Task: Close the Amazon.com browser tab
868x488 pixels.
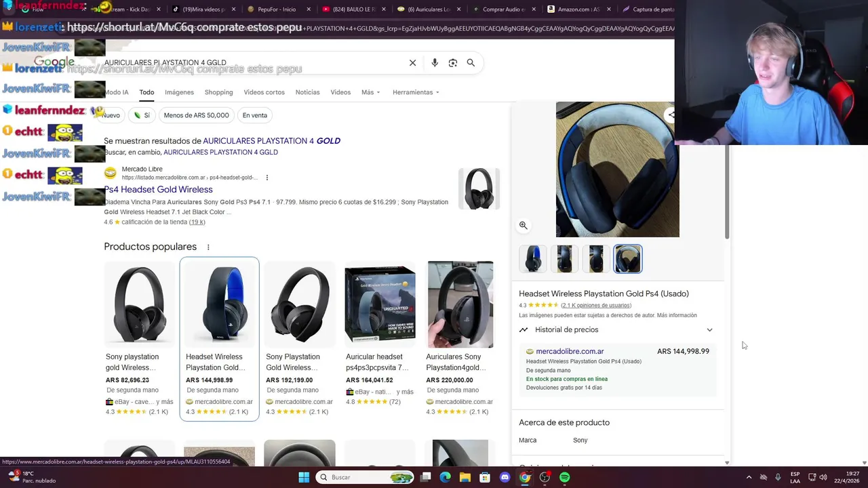Action: pyautogui.click(x=608, y=9)
